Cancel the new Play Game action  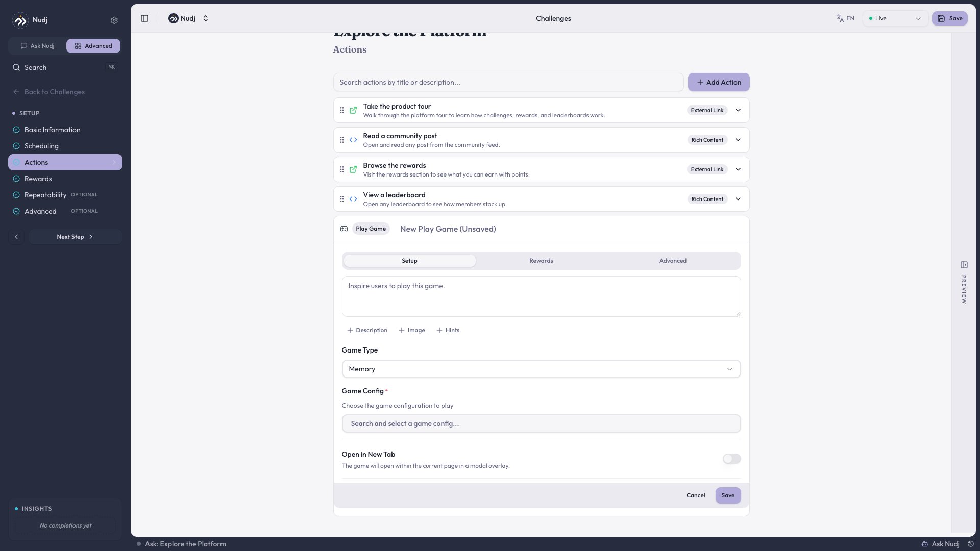point(696,495)
